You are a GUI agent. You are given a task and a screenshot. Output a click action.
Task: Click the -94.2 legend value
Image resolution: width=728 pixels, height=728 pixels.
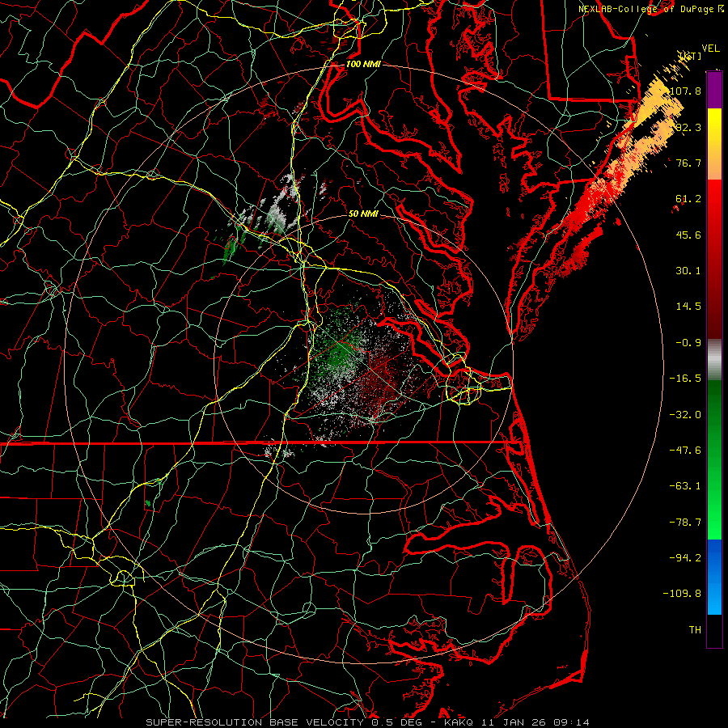pyautogui.click(x=685, y=558)
